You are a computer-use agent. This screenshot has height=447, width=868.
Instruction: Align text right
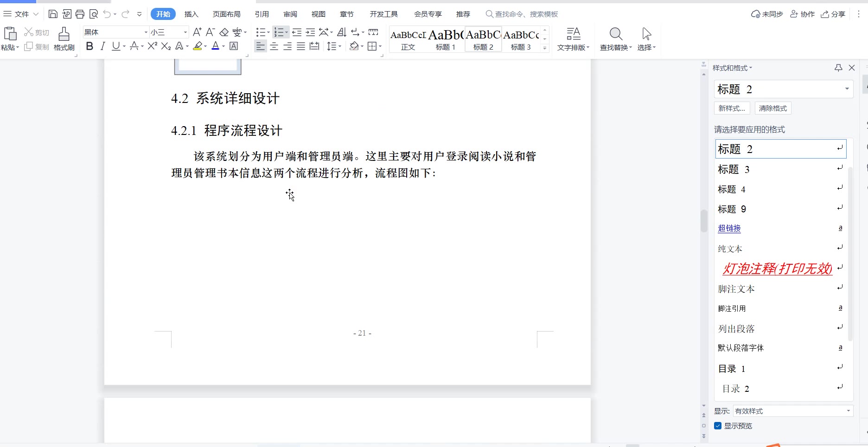[287, 46]
